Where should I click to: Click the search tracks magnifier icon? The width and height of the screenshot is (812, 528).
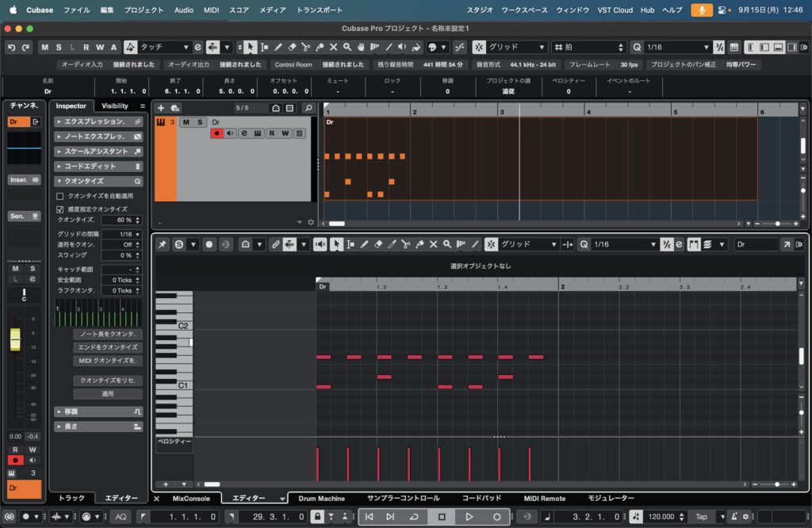point(308,108)
